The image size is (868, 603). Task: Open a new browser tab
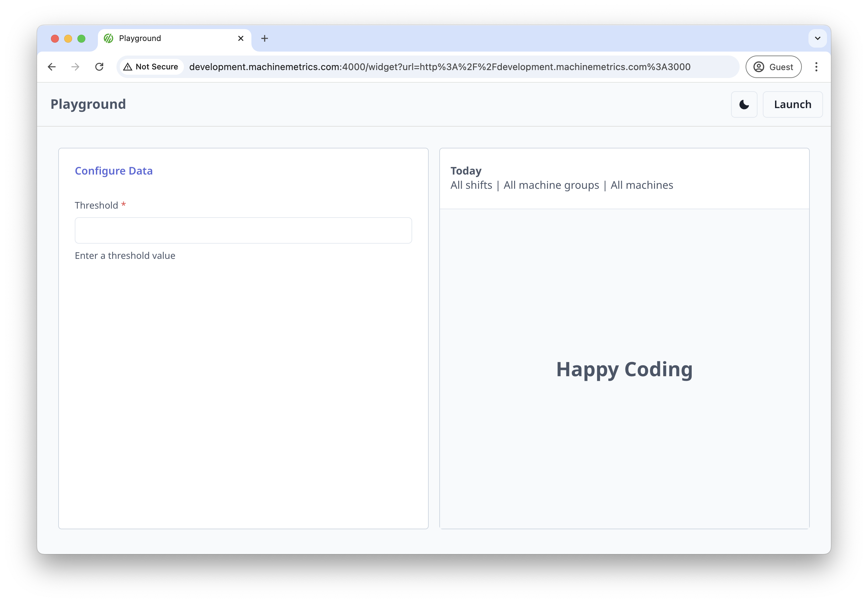265,39
